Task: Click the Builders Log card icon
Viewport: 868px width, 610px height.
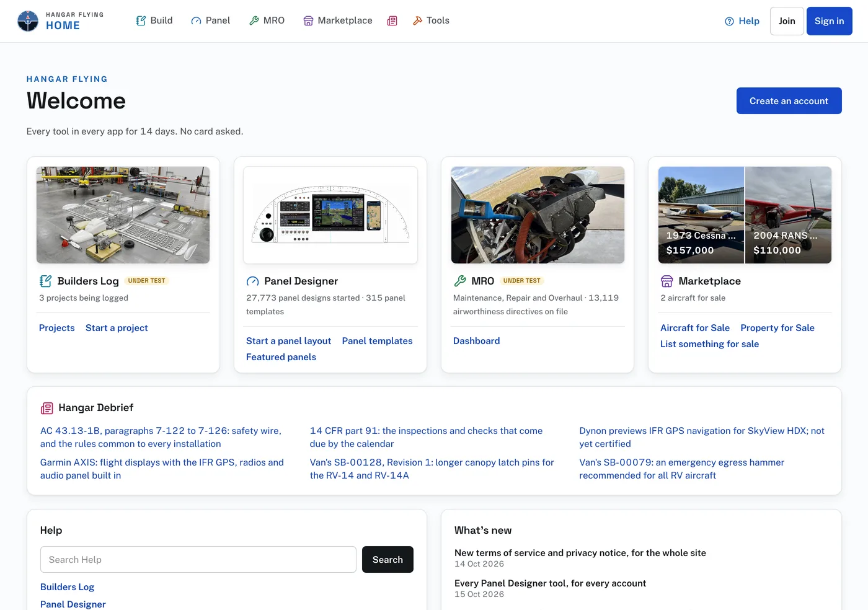Action: pyautogui.click(x=45, y=281)
